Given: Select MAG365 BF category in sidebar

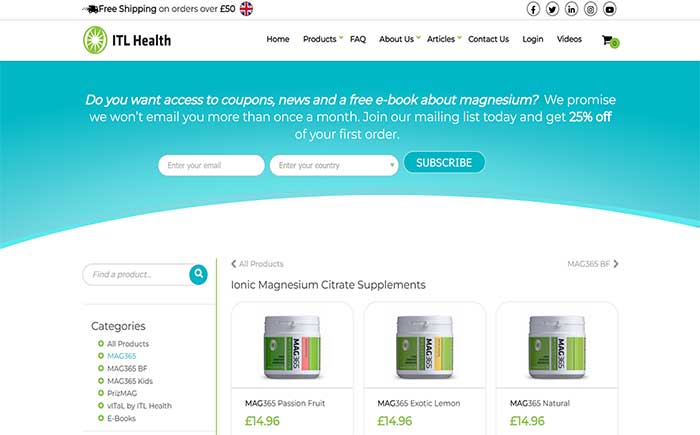Looking at the screenshot, I should [x=127, y=368].
